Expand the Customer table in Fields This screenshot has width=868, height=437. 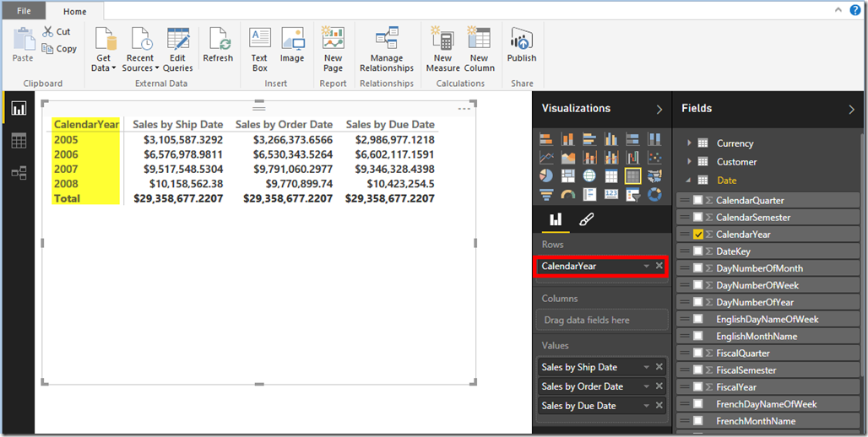689,162
